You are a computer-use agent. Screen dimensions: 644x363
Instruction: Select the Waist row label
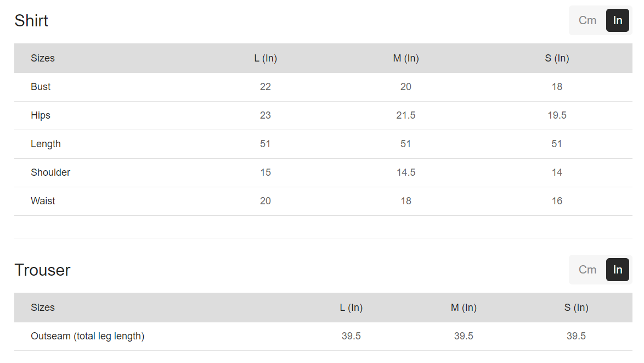43,201
